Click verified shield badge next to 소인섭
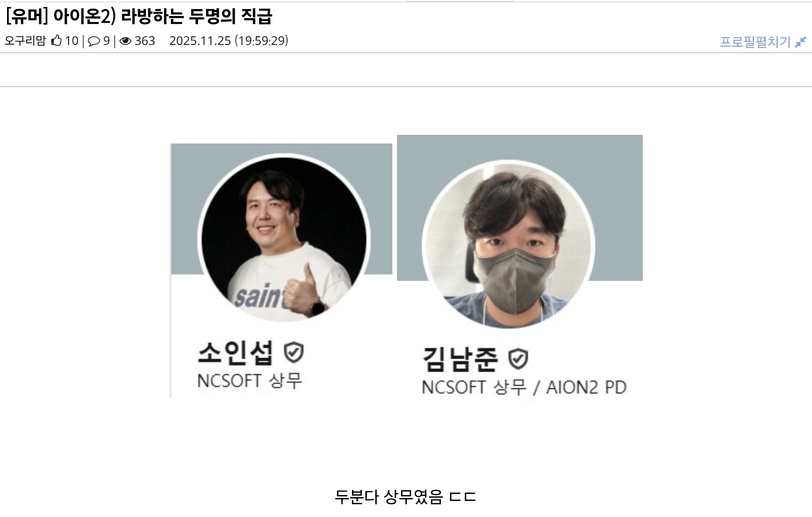 [x=294, y=352]
